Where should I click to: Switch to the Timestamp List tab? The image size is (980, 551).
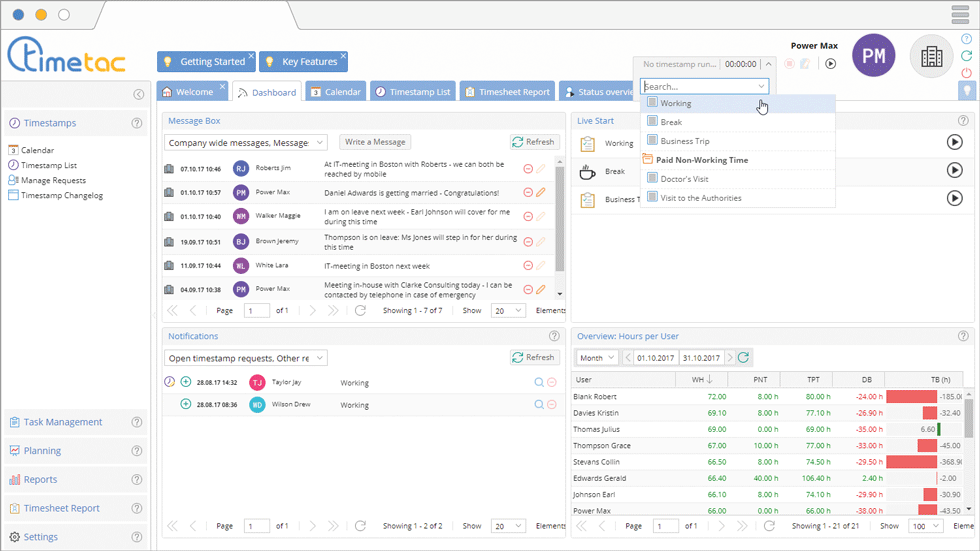(x=413, y=92)
